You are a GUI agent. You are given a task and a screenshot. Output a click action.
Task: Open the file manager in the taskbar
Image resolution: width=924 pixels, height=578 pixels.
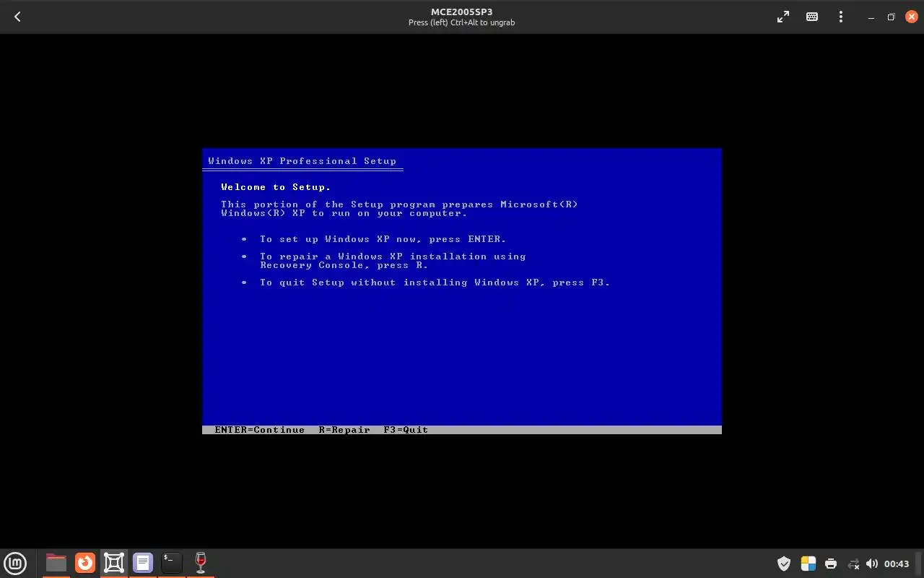(56, 562)
